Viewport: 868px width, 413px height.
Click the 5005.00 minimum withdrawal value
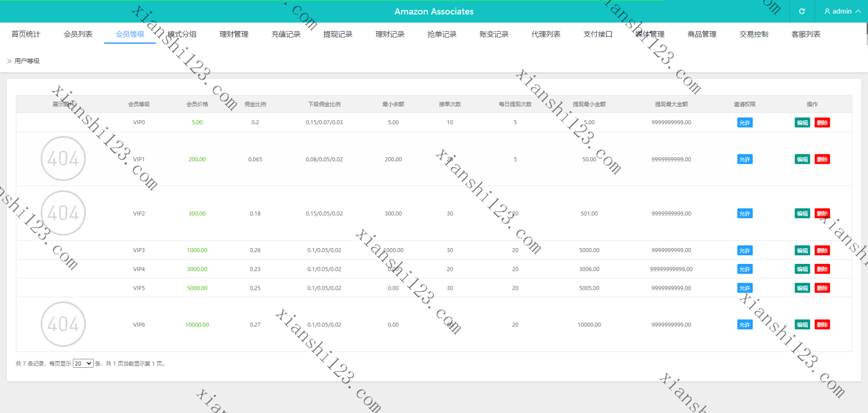(589, 288)
